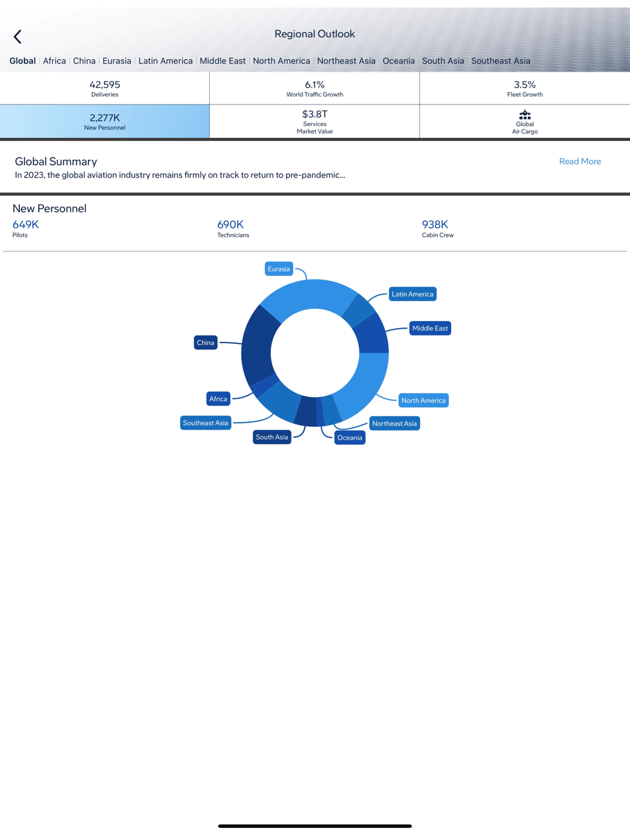Click the South Asia chart label
The image size is (630, 840).
click(x=272, y=437)
